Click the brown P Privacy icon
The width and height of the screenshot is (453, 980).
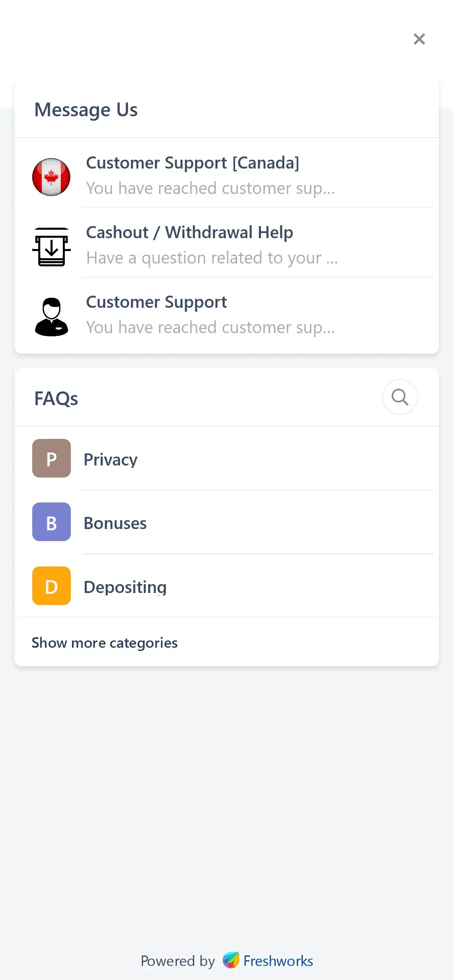tap(51, 458)
